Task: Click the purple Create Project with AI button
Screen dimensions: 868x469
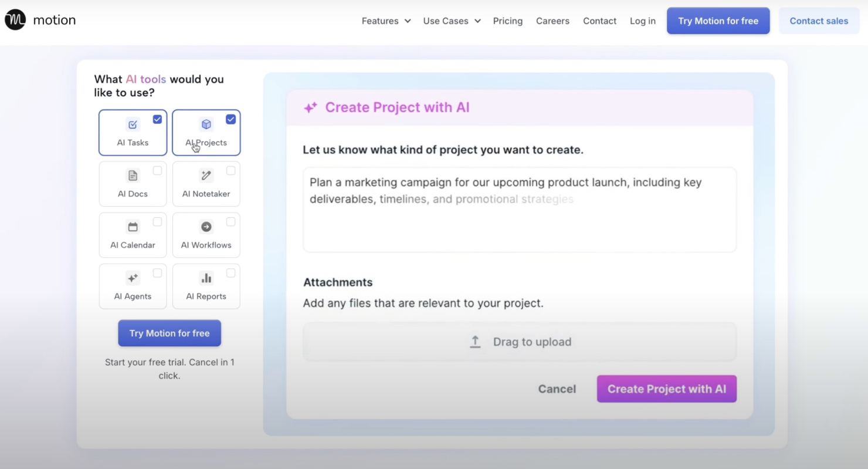Action: [x=667, y=389]
